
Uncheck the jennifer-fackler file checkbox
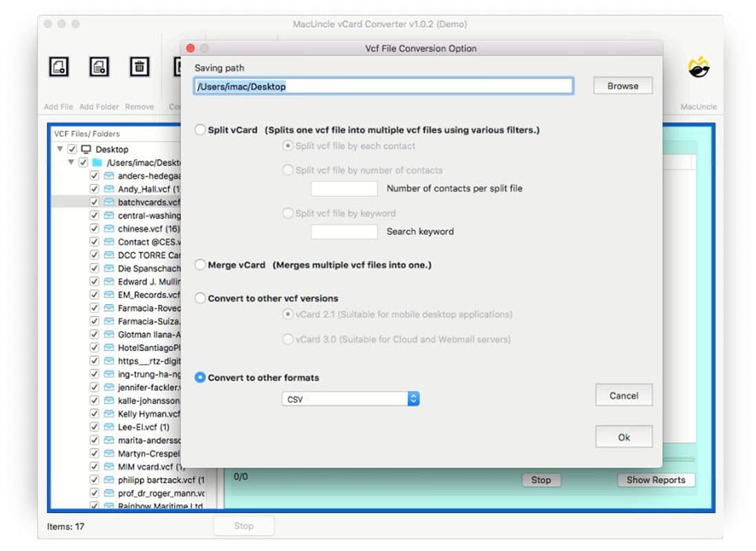(x=94, y=387)
